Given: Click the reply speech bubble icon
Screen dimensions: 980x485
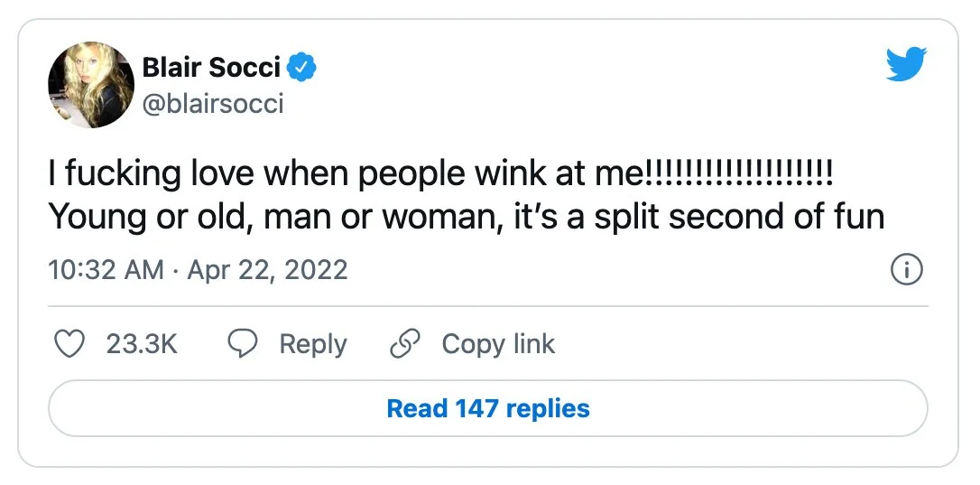Looking at the screenshot, I should coord(244,344).
